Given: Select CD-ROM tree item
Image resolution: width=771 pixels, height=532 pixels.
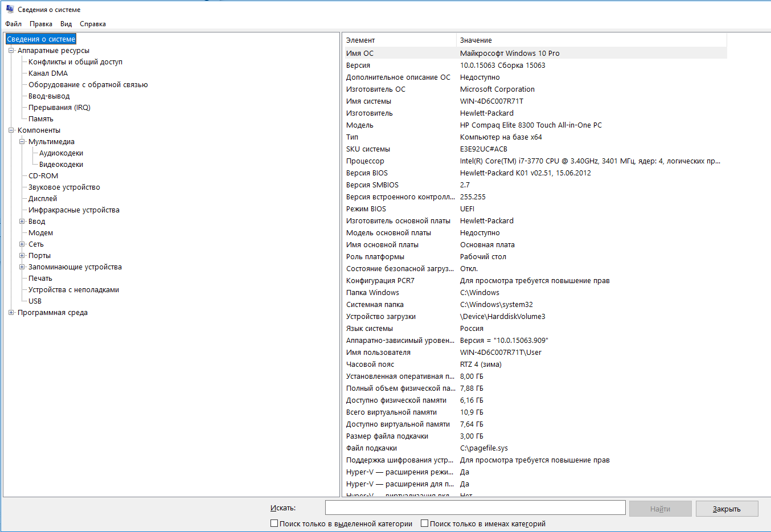Looking at the screenshot, I should (x=43, y=176).
